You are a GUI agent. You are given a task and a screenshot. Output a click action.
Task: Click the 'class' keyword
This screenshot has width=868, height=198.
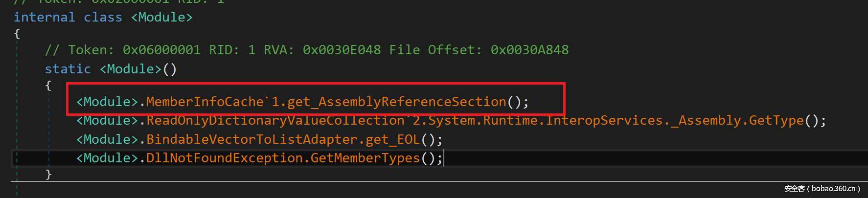[103, 17]
